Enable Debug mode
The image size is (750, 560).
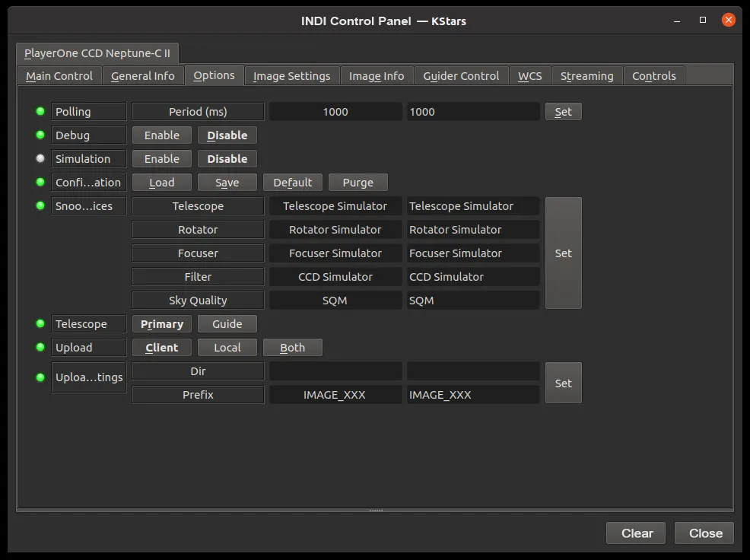click(162, 135)
